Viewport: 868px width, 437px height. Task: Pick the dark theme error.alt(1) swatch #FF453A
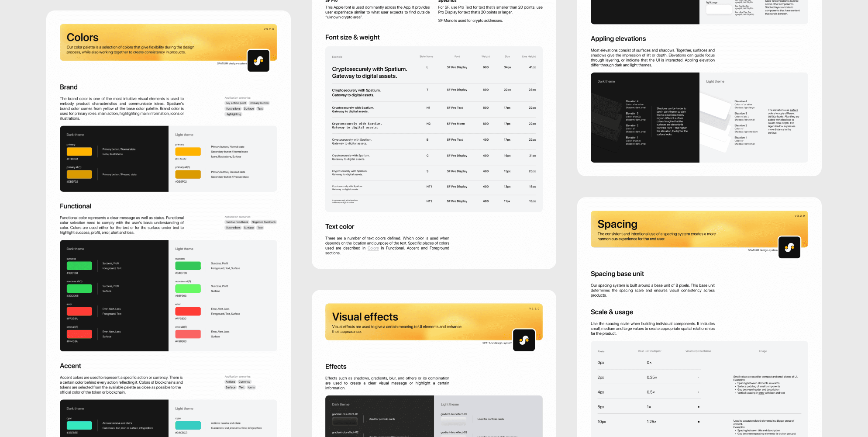click(x=79, y=334)
